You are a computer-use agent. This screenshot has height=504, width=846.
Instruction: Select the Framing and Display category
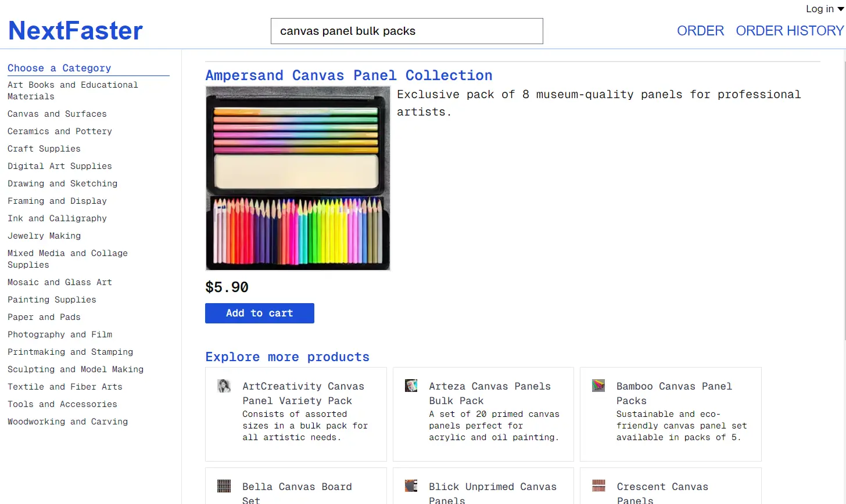57,201
